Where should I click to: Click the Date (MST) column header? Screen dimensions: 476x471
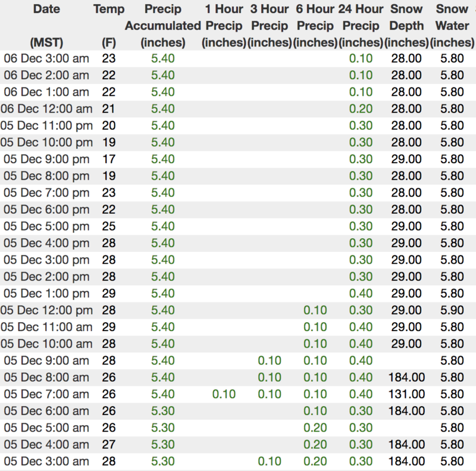click(x=46, y=26)
